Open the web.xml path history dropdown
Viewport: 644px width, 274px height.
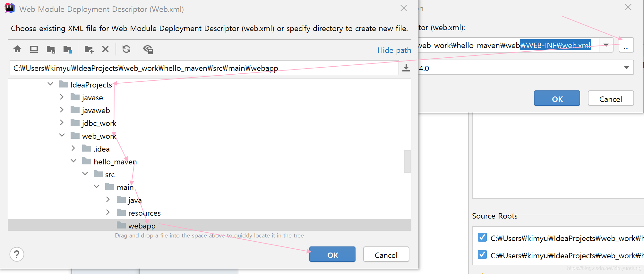[606, 45]
